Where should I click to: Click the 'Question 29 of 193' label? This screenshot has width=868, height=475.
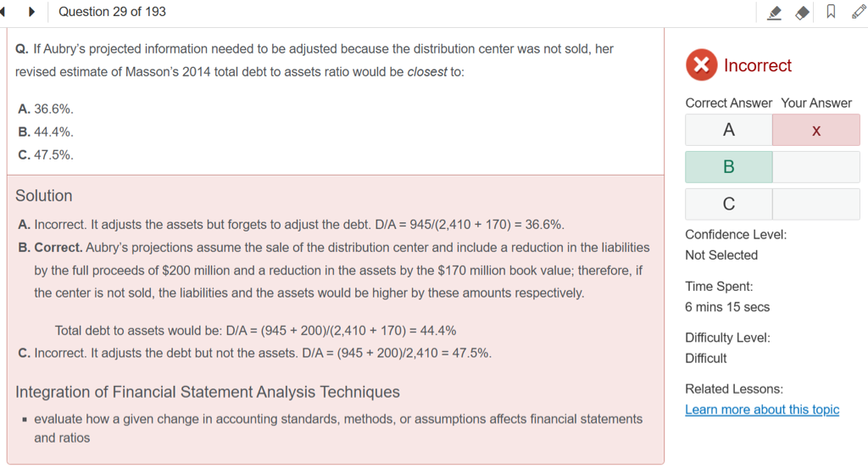[113, 12]
